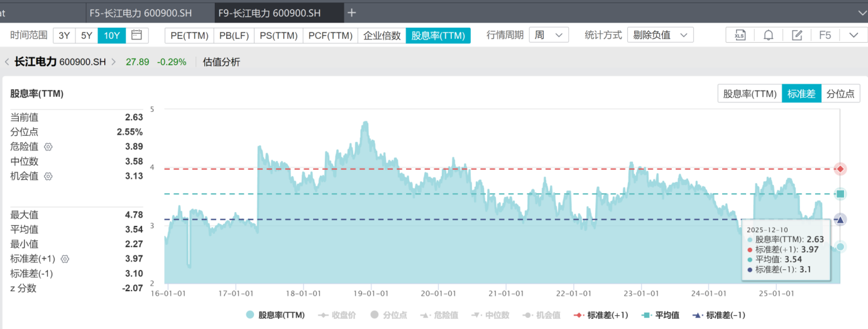Open the 统计方式 剔除负值 dropdown
This screenshot has width=868, height=329.
660,35
